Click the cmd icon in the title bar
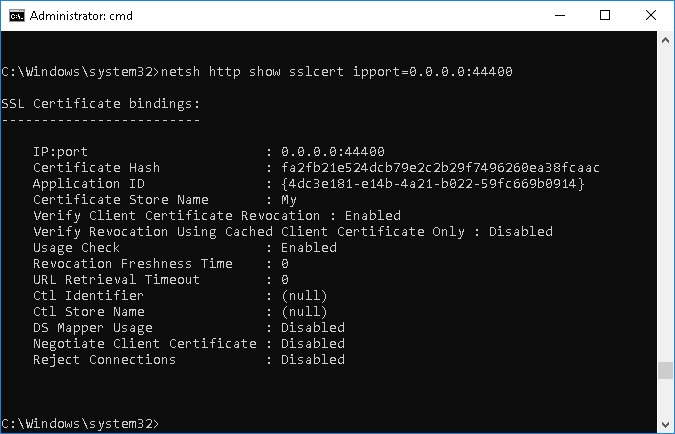675x434 pixels. point(17,16)
